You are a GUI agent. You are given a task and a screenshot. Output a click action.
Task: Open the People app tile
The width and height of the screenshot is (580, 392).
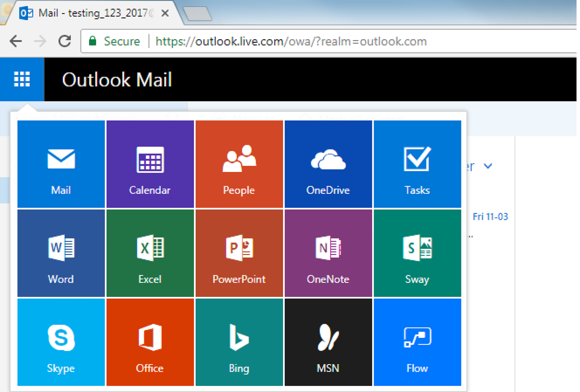point(239,164)
